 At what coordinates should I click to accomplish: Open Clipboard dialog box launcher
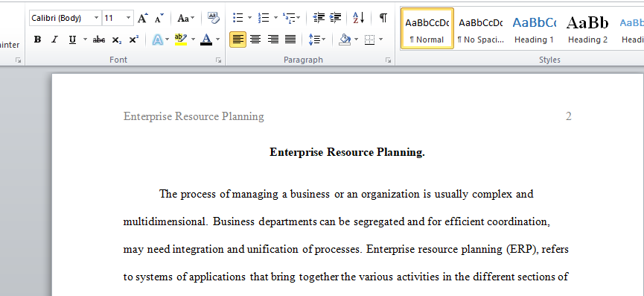click(18, 60)
